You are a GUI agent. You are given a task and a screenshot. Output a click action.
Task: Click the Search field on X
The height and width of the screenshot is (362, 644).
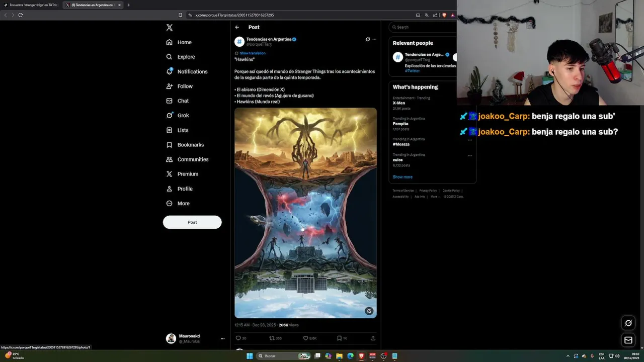pyautogui.click(x=423, y=27)
